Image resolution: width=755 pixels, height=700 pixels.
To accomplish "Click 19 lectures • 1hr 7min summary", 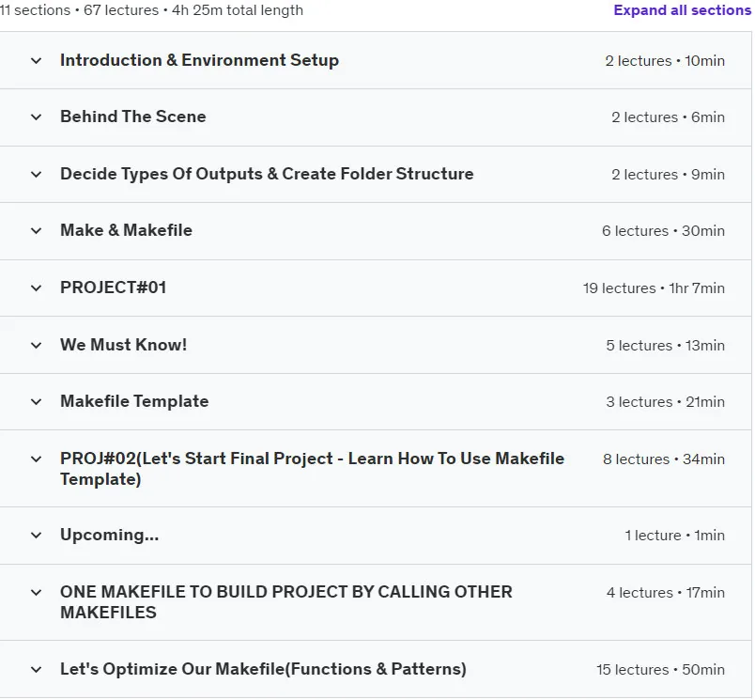I will 654,288.
